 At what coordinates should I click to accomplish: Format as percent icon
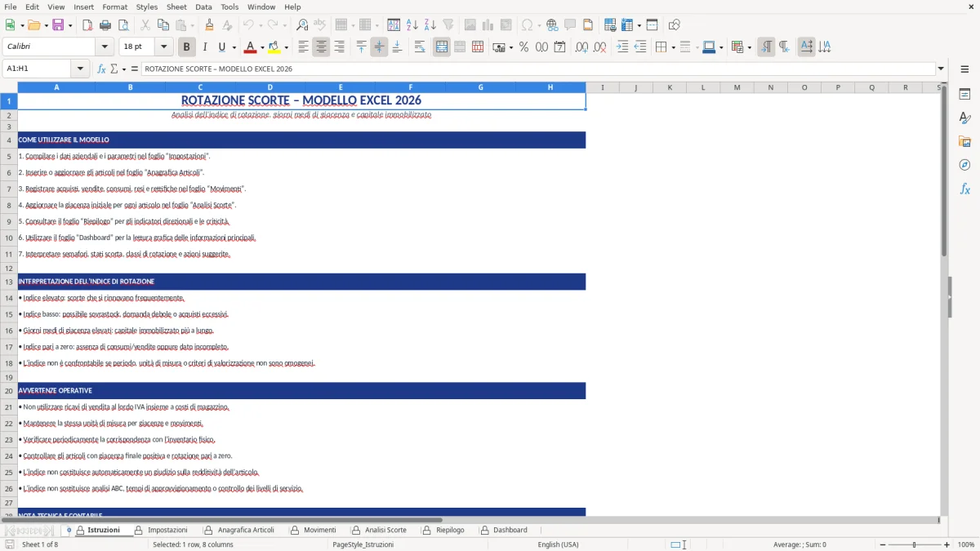(x=523, y=47)
